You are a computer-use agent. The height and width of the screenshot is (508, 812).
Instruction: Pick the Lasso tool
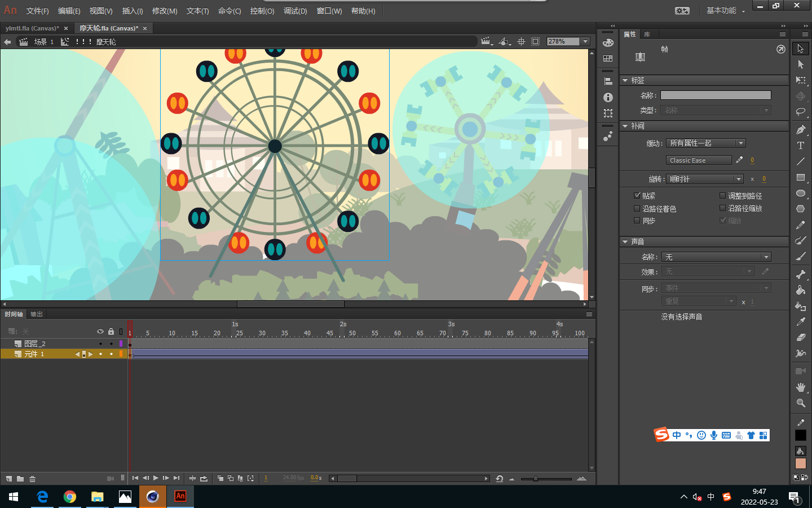click(800, 112)
